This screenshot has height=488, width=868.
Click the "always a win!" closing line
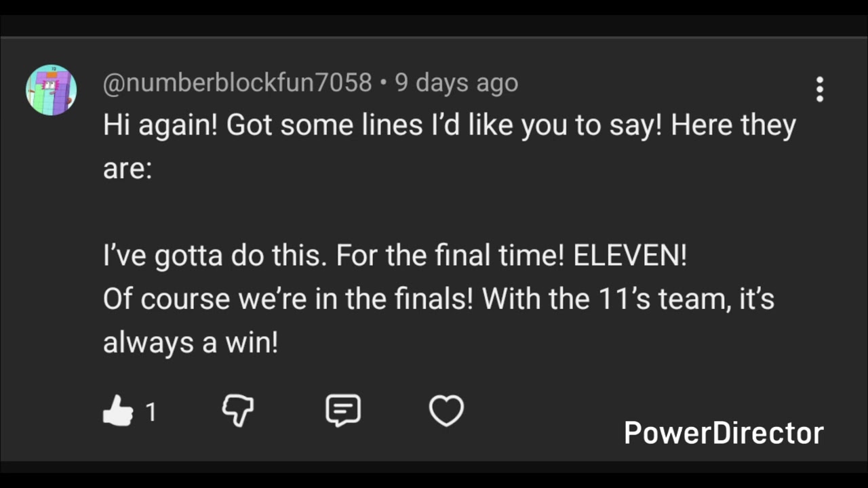[191, 342]
